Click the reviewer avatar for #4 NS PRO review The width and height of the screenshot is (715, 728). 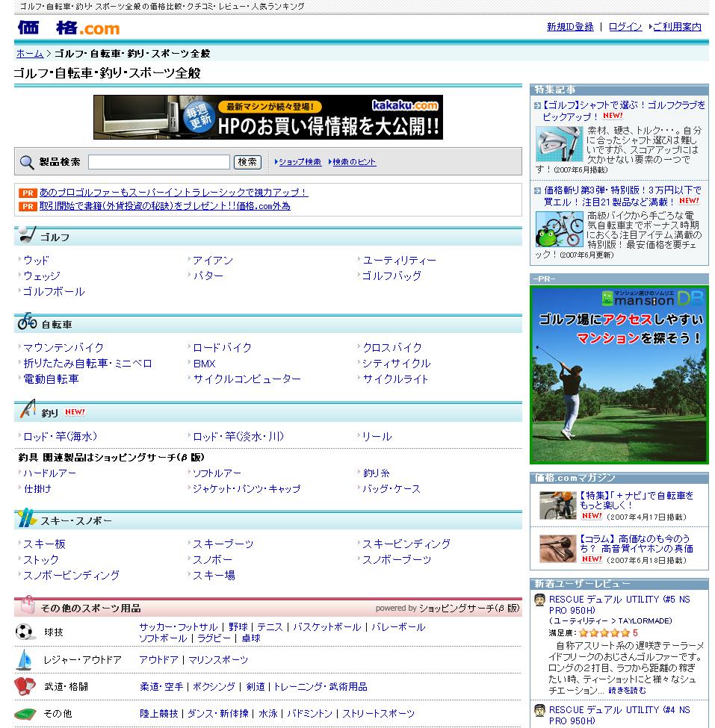539,710
